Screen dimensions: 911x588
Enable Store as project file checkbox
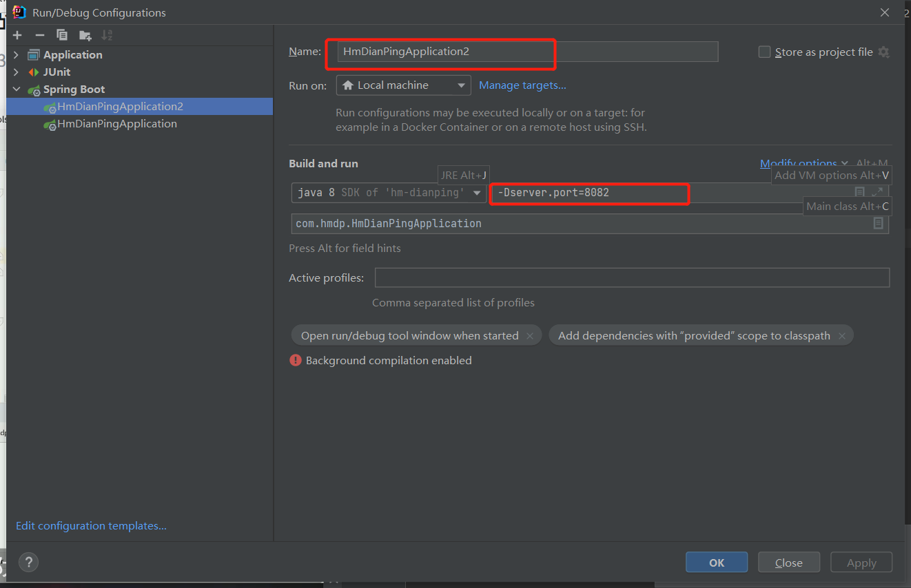point(764,52)
